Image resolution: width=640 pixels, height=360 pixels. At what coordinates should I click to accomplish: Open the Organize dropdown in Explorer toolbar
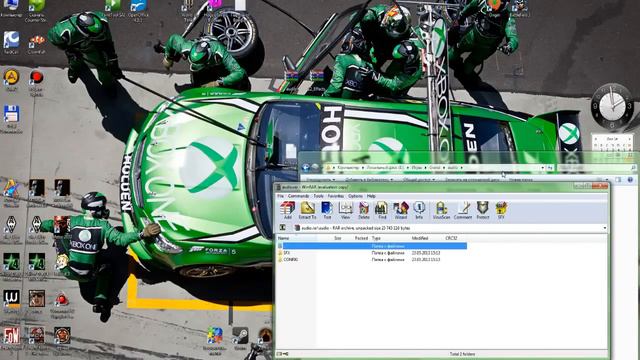pyautogui.click(x=320, y=180)
